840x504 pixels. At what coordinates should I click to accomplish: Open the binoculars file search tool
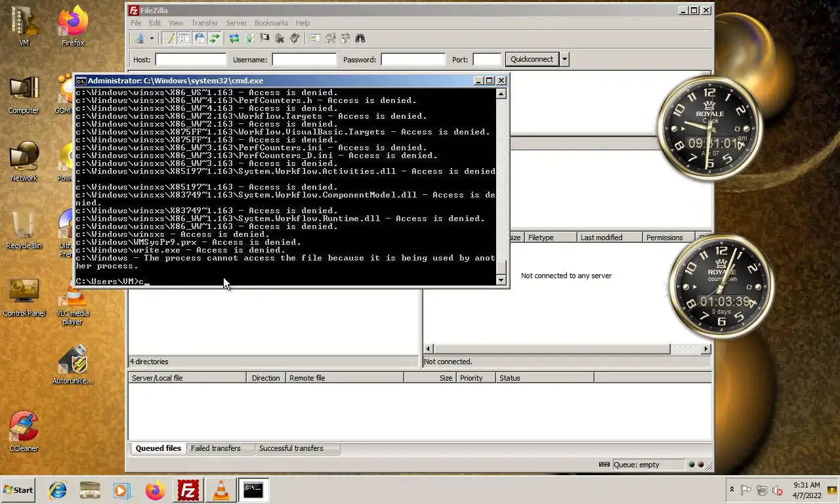coord(360,38)
